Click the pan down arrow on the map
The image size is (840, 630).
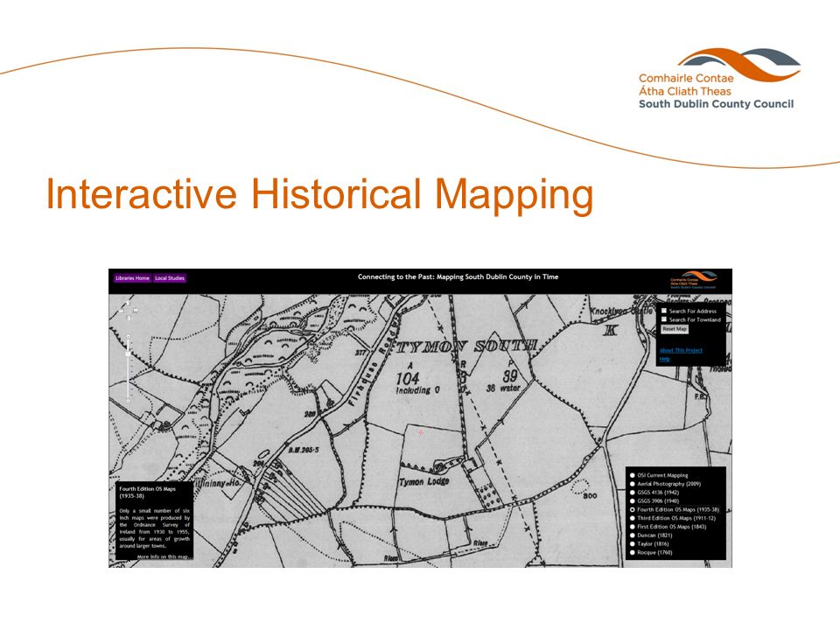point(128,318)
